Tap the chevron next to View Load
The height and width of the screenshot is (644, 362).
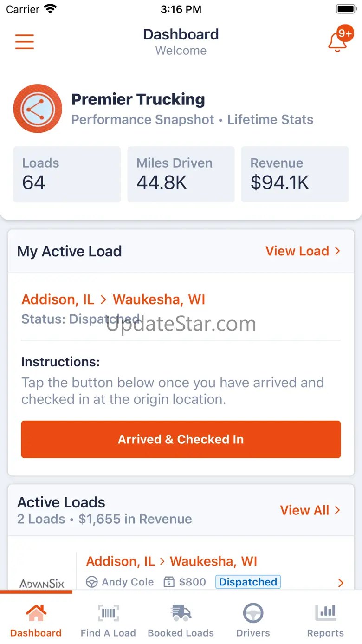337,251
